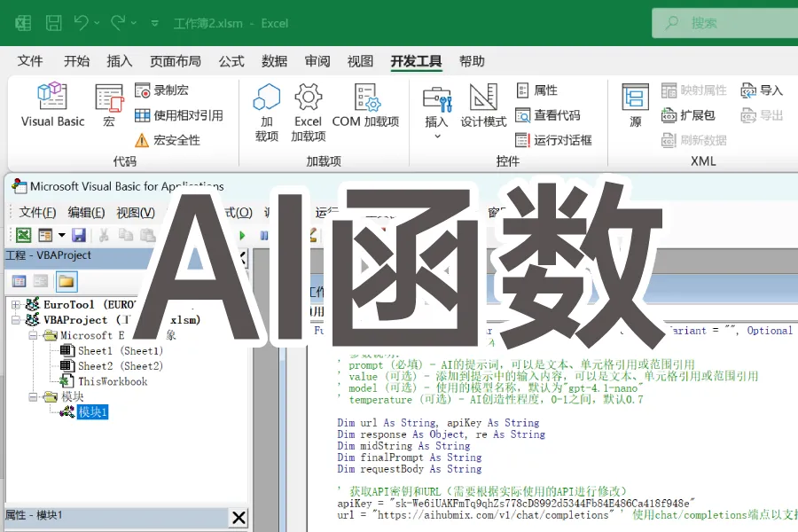Run the macro with the green play icon

pos(241,234)
